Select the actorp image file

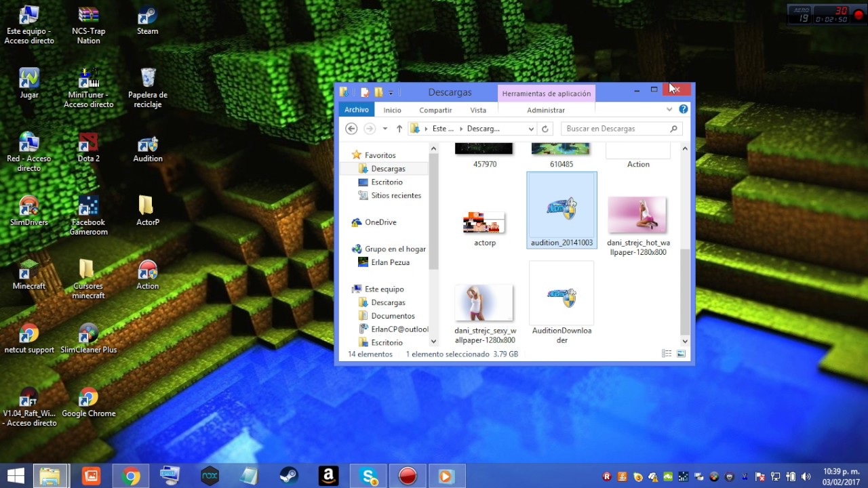(x=485, y=228)
